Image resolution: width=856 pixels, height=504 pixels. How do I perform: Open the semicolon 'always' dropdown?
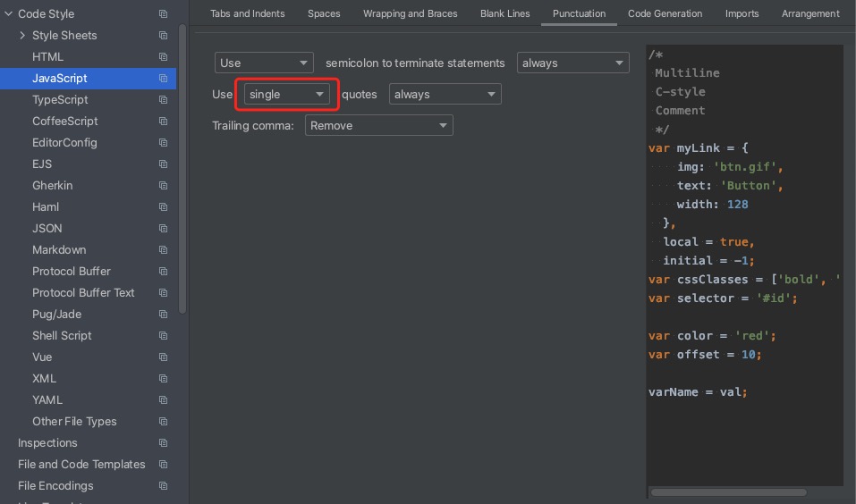point(573,63)
